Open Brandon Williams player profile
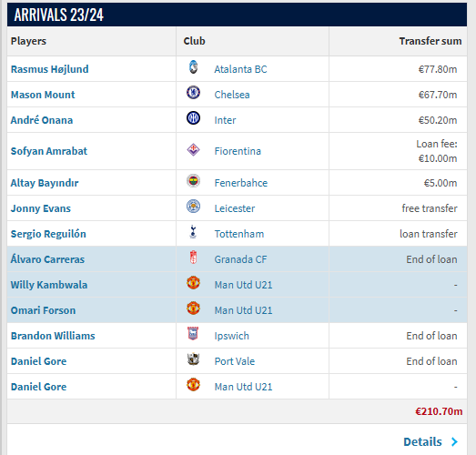 tap(53, 336)
